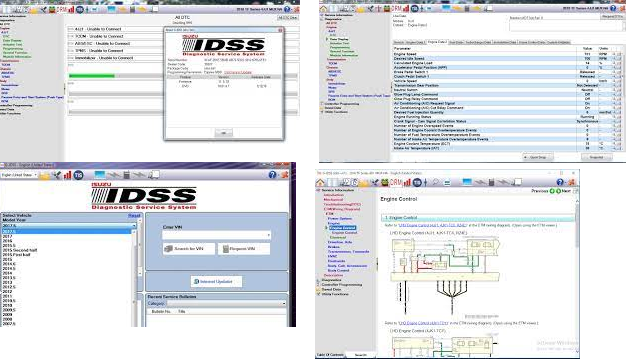Open first LHD Engine Control ETM link
The height and width of the screenshot is (364, 635).
[433, 225]
